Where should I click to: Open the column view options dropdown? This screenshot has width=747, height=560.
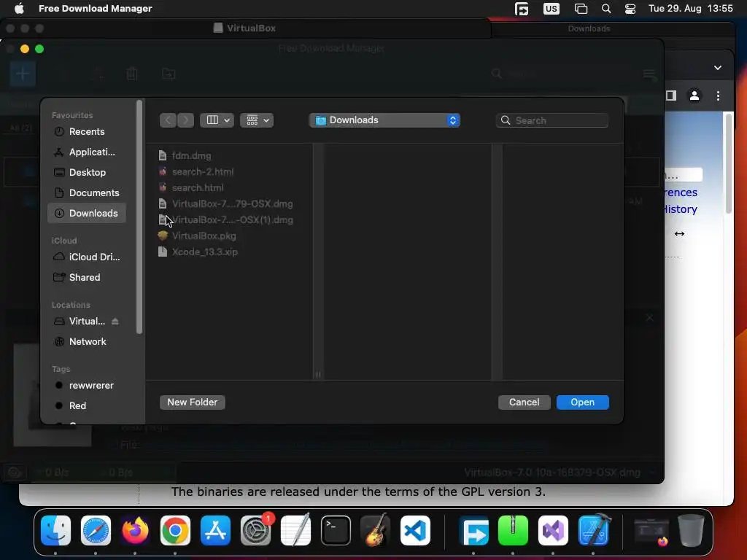[x=217, y=120]
